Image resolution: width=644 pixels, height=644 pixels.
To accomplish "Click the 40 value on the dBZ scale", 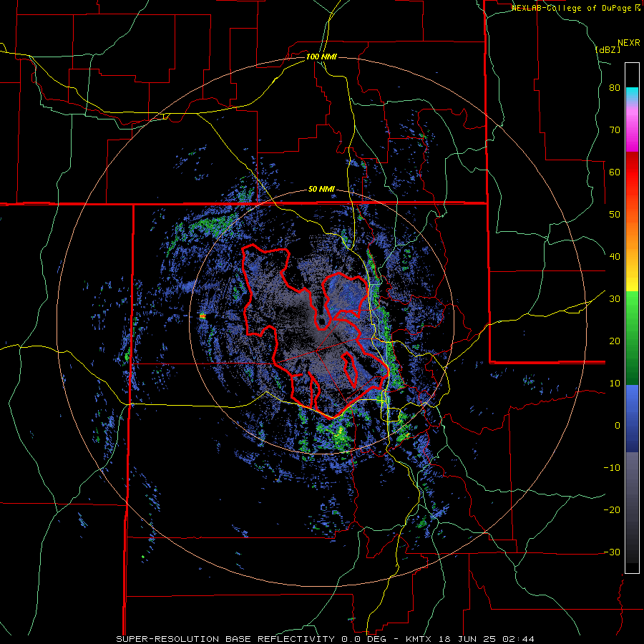I will tap(615, 257).
